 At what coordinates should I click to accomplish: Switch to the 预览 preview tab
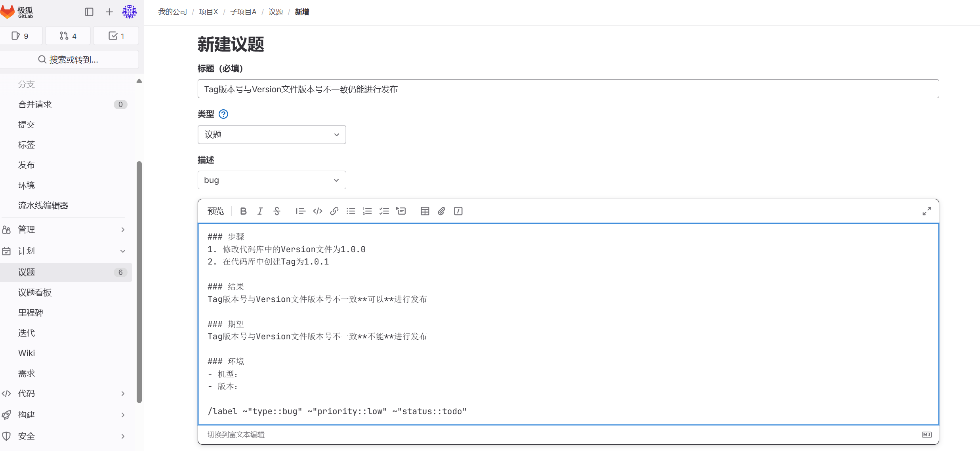[x=215, y=211]
